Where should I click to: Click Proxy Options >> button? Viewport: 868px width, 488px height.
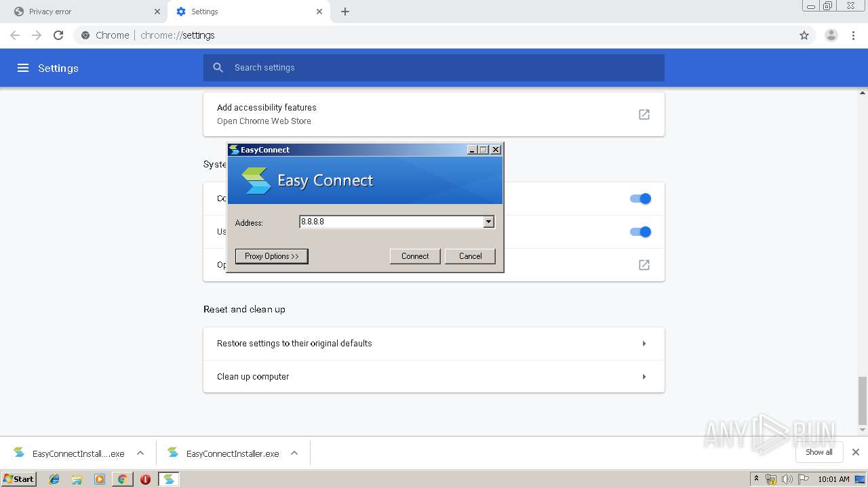point(271,256)
